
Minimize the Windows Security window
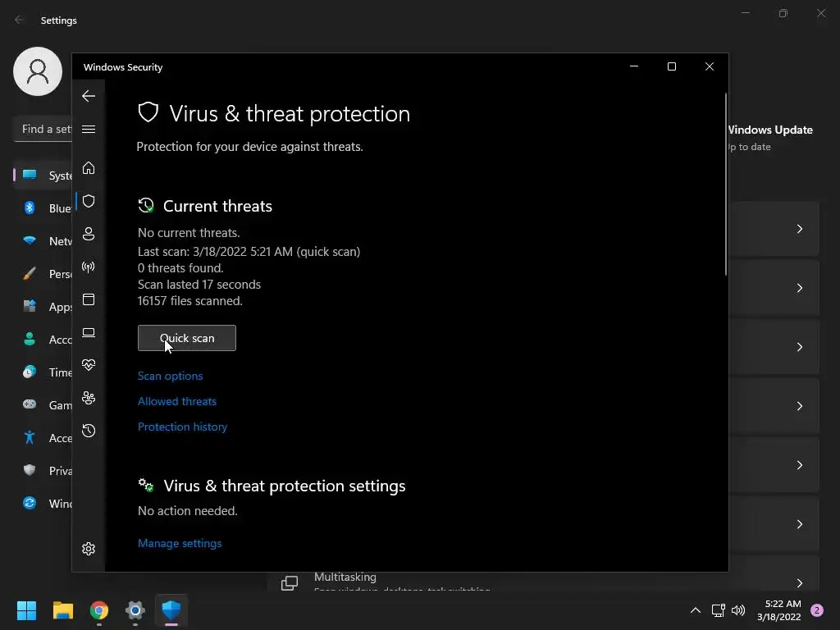click(634, 66)
